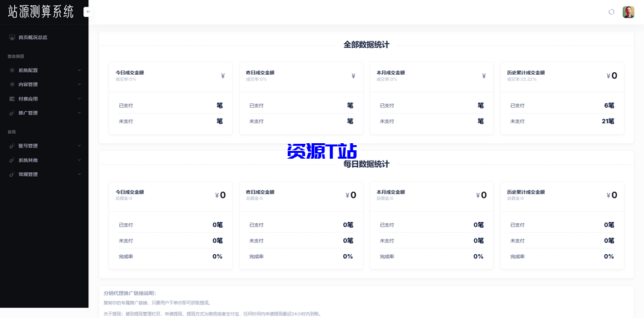Expand the 付费应用 chevron
This screenshot has height=318, width=644.
coord(79,99)
